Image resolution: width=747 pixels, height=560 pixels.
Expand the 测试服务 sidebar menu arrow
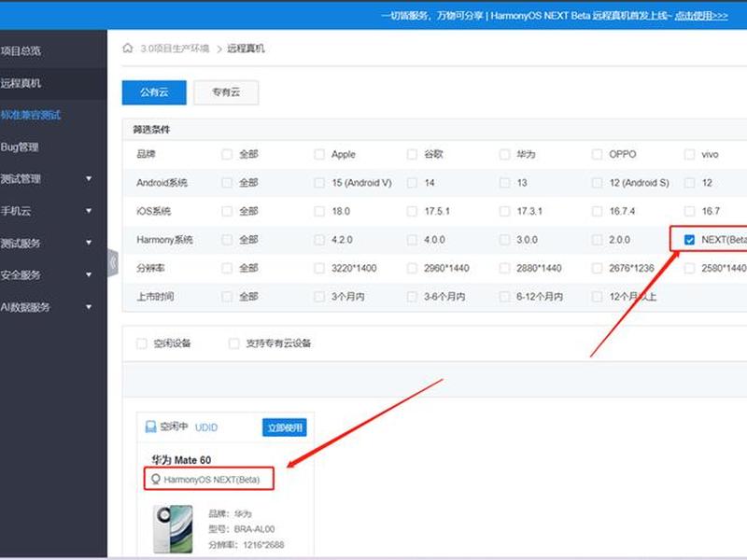point(89,243)
